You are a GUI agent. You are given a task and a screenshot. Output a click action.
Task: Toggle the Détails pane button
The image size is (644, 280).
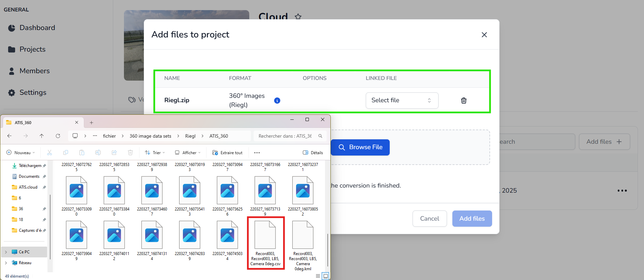313,153
